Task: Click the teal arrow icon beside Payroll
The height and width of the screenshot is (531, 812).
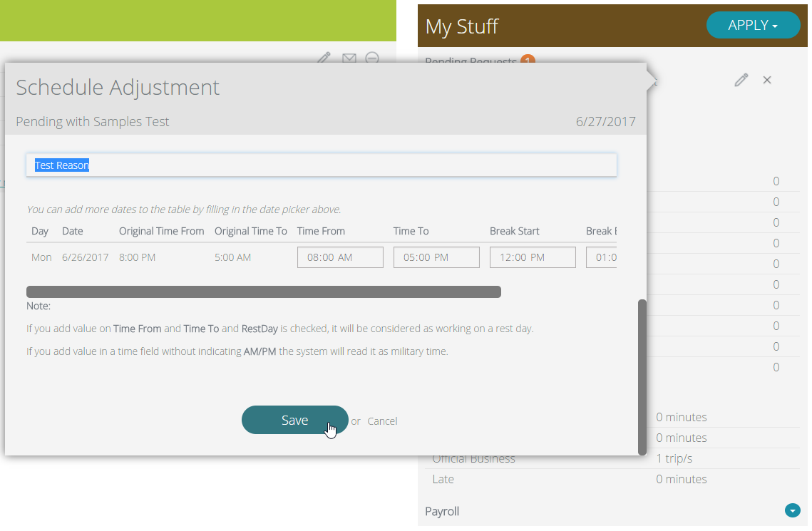Action: point(792,510)
